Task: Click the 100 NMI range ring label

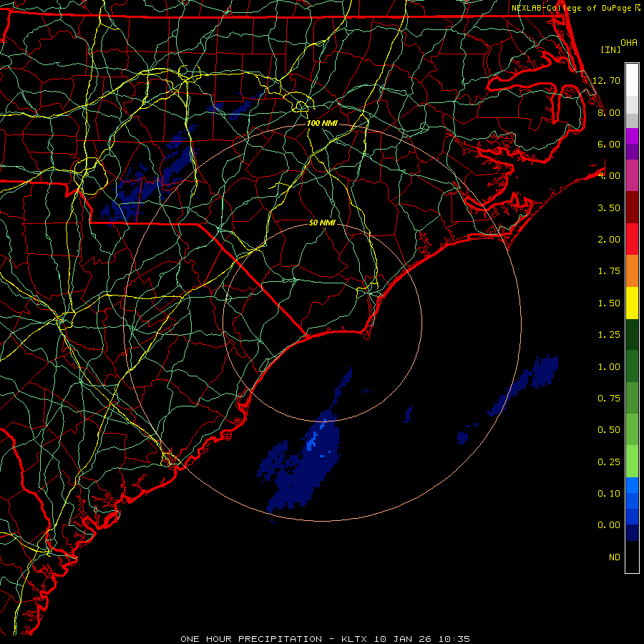Action: tap(321, 123)
